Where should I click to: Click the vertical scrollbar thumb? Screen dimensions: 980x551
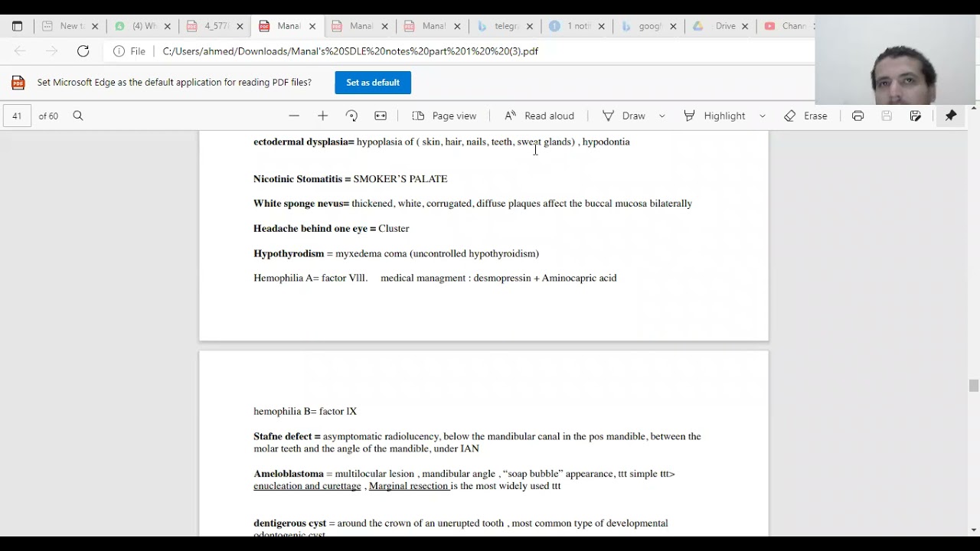pyautogui.click(x=973, y=386)
